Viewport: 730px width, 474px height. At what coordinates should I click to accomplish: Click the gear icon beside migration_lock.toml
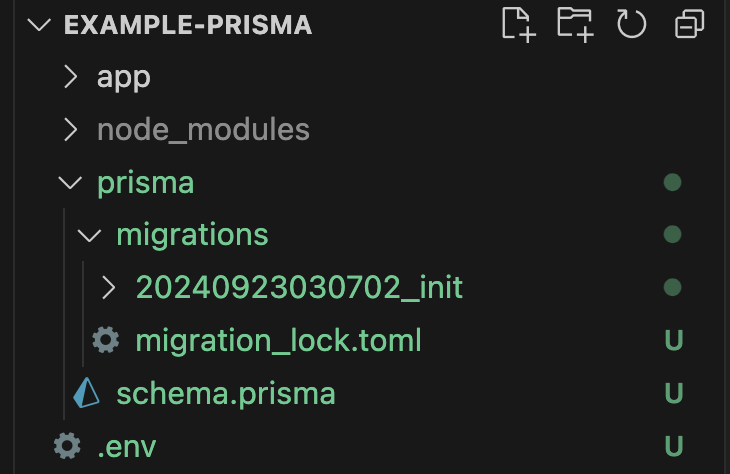[x=105, y=341]
